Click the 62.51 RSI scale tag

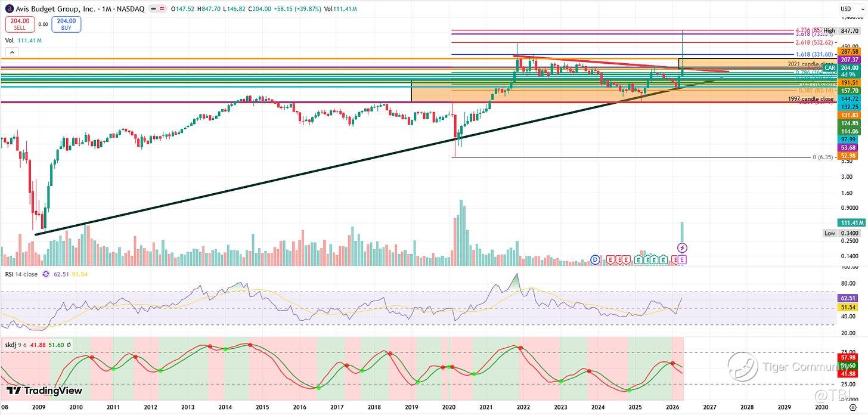tap(847, 298)
